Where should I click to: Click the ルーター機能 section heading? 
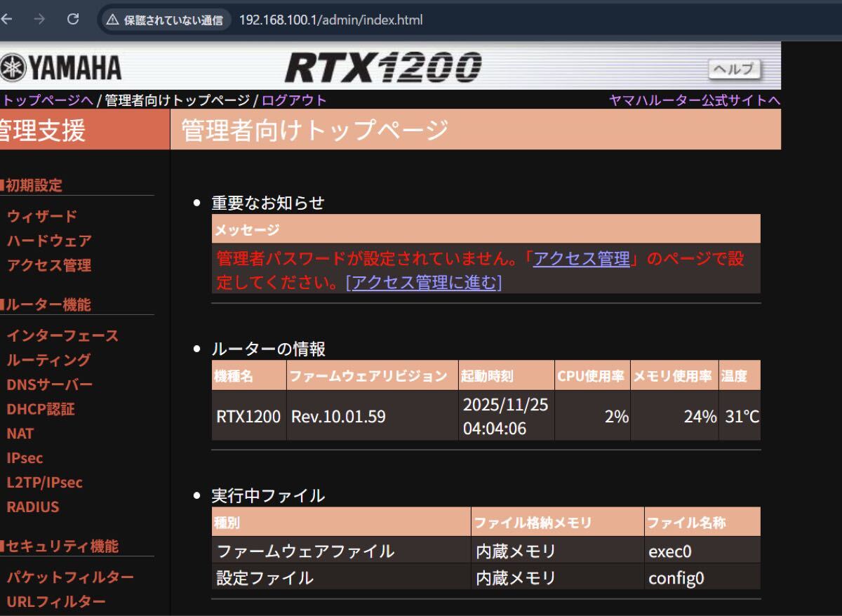pyautogui.click(x=48, y=304)
